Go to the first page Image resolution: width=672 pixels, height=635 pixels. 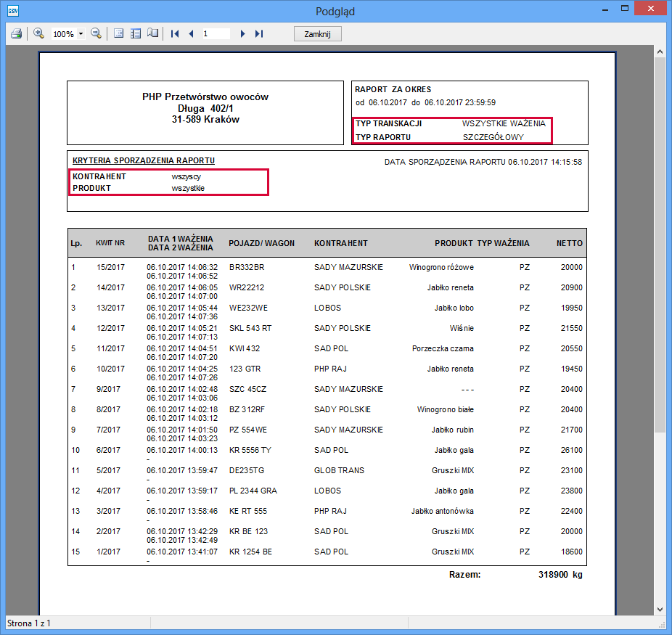pyautogui.click(x=174, y=34)
